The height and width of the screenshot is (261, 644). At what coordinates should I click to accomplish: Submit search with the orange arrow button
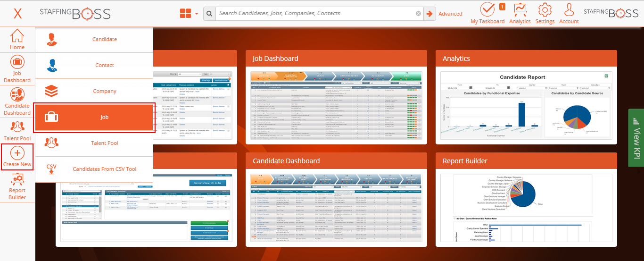429,14
